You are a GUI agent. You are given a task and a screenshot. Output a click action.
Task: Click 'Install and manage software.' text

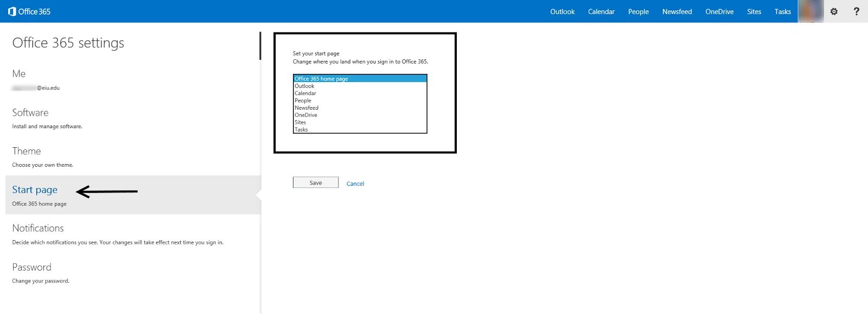(47, 127)
